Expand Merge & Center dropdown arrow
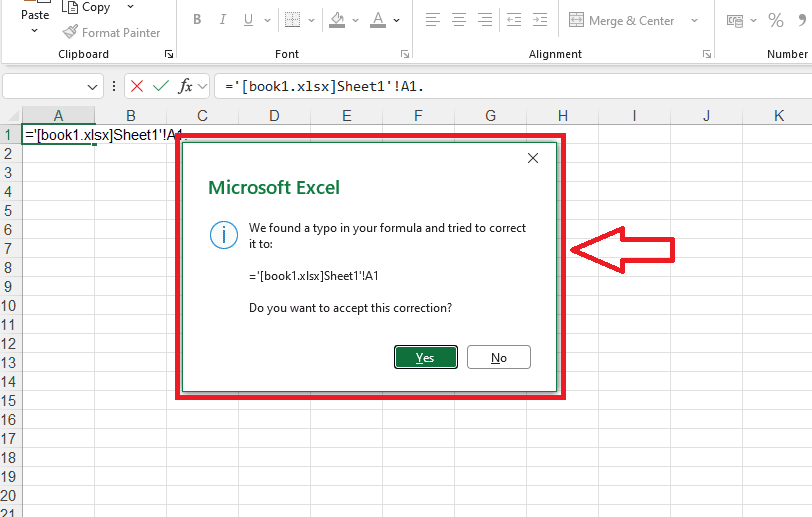This screenshot has height=517, width=812. coord(694,20)
